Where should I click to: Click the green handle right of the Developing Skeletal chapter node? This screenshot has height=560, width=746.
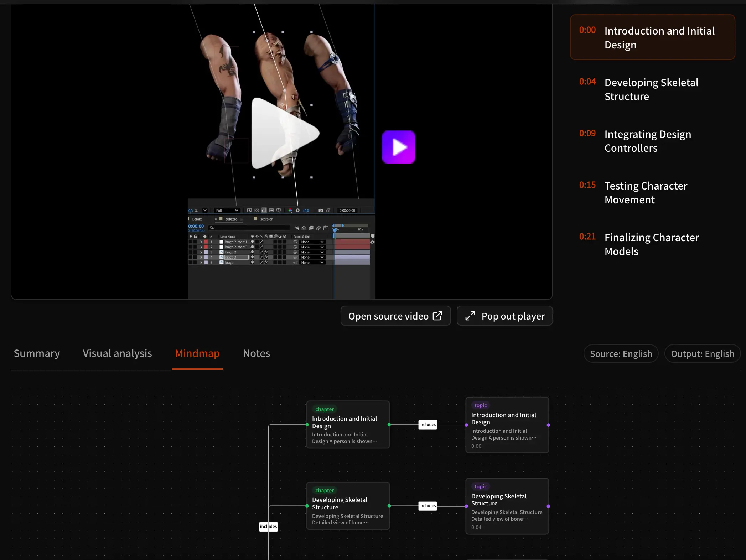click(389, 506)
